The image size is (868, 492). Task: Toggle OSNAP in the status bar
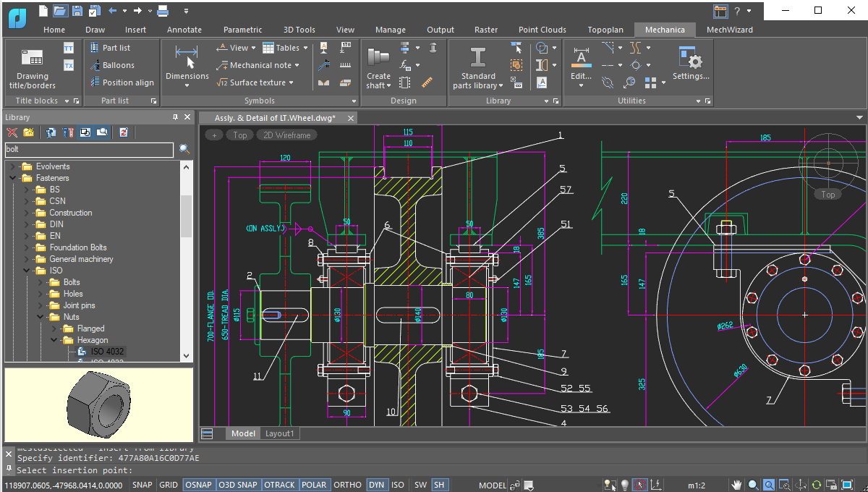pos(199,485)
